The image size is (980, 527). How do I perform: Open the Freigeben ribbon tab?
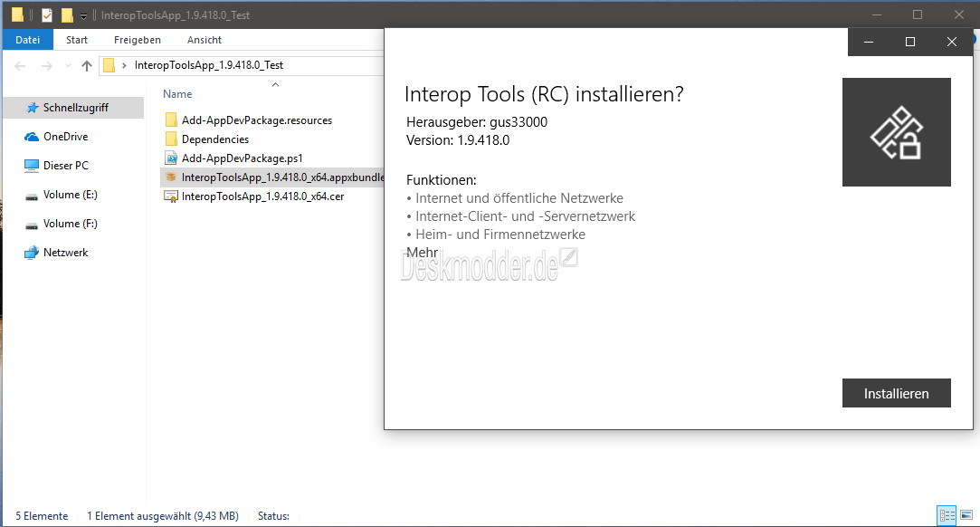138,39
